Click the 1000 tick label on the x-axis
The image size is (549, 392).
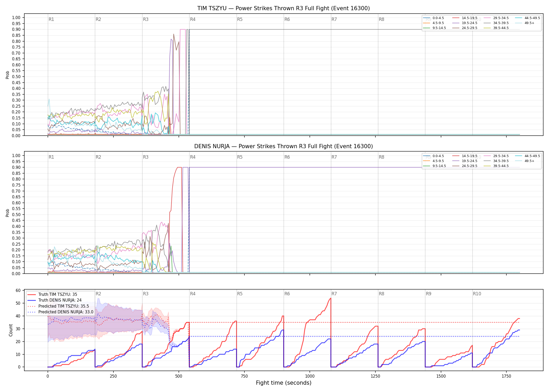click(x=310, y=376)
